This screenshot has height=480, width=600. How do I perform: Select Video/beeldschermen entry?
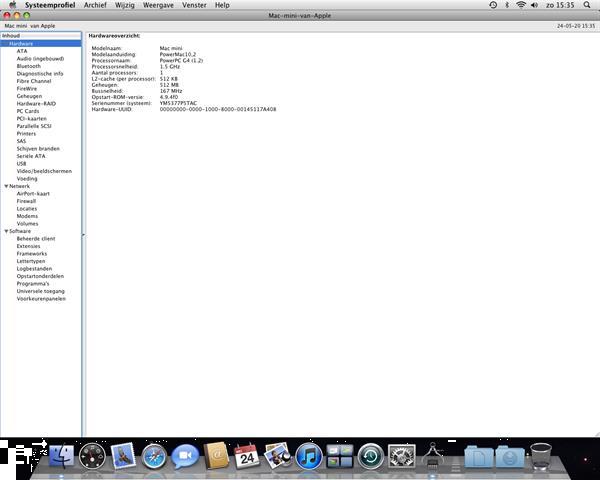[44, 171]
